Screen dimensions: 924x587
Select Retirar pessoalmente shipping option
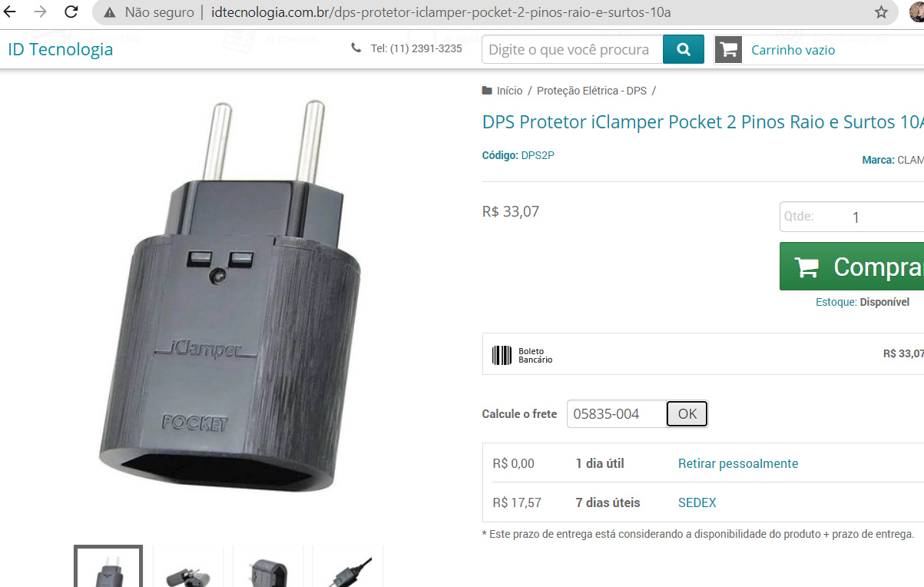[738, 463]
